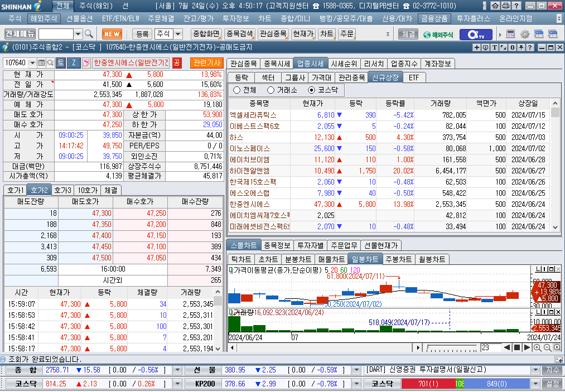Image resolution: width=565 pixels, height=392 pixels.
Task: Expand the 선물 380.95 dropdown
Action: 356,370
